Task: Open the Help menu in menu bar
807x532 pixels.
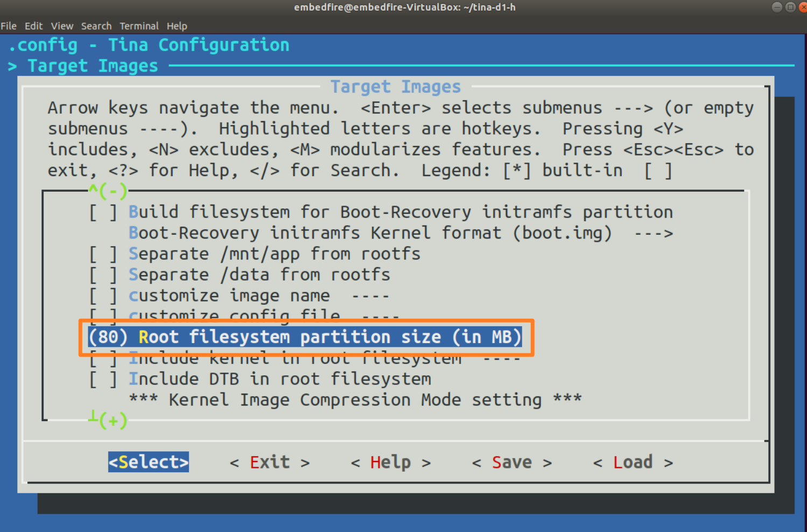Action: coord(177,26)
